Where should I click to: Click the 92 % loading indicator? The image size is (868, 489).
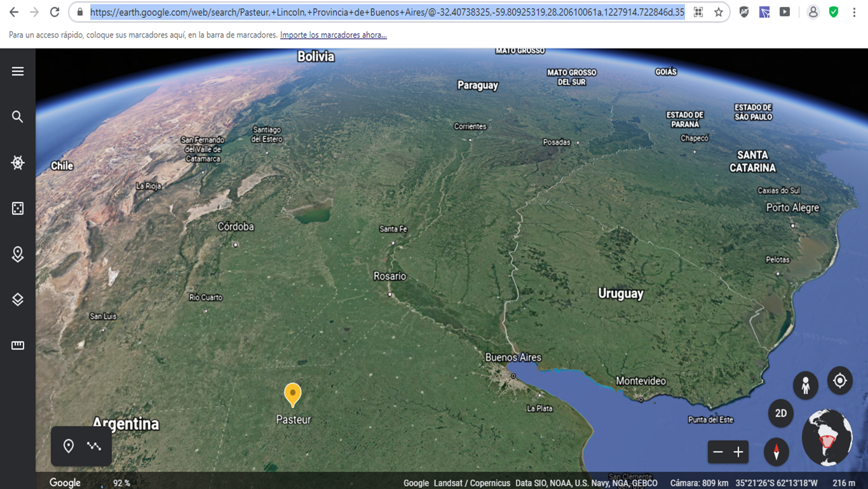pos(121,483)
